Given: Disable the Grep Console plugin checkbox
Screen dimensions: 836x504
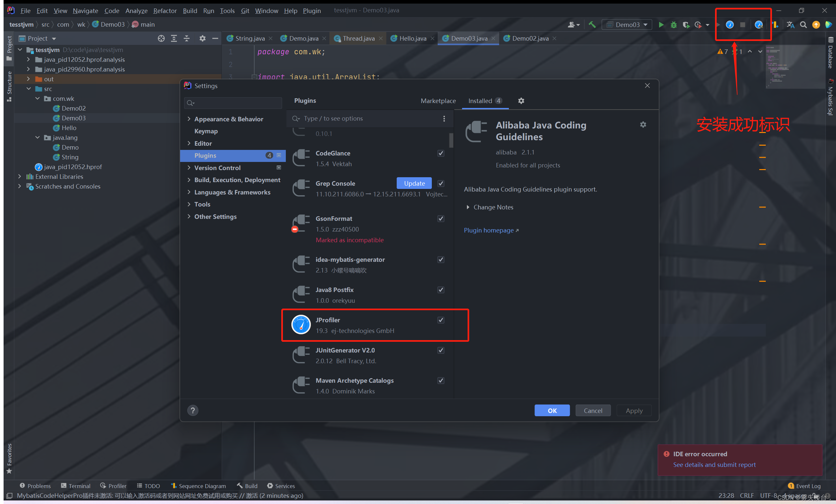Looking at the screenshot, I should click(441, 183).
